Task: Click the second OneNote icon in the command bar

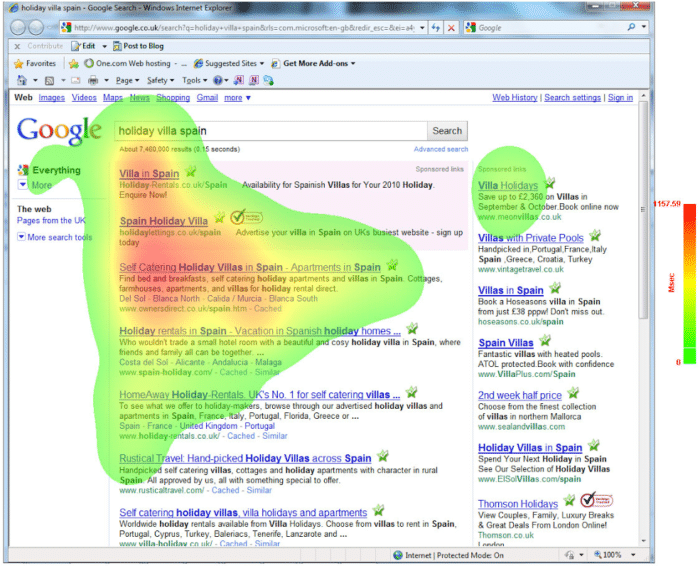Action: (x=254, y=80)
